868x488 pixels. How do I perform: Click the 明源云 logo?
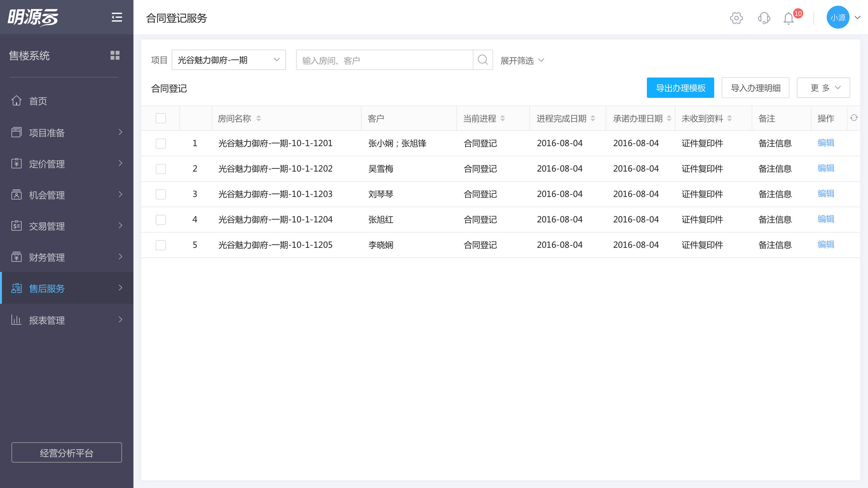pos(33,17)
